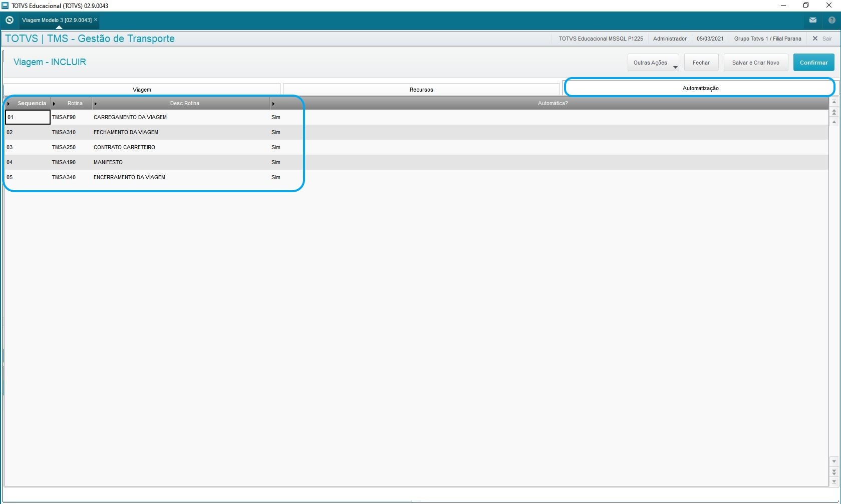Viewport: 841px width, 504px height.
Task: Close the Viagem Modelo 3 tab
Action: (x=96, y=20)
